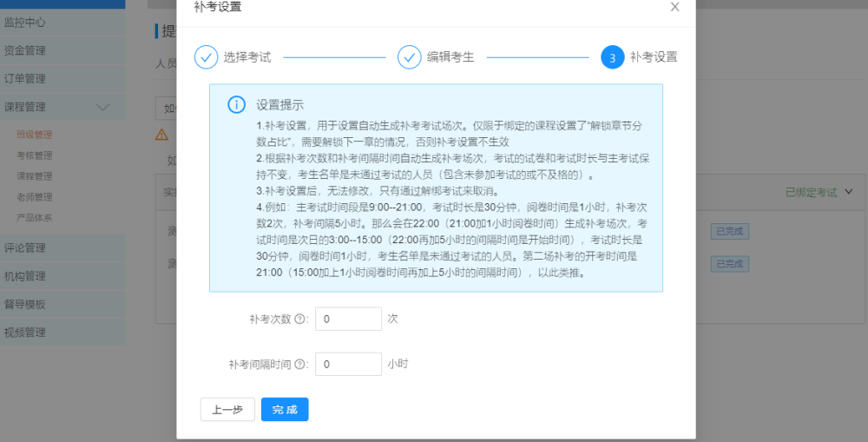Expand the 已绑定考试 dropdown

(x=819, y=192)
